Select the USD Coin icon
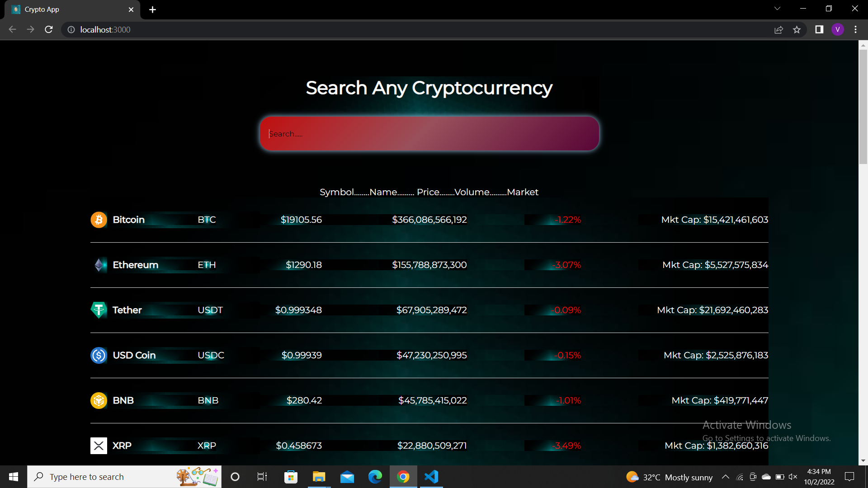The image size is (868, 488). 99,355
